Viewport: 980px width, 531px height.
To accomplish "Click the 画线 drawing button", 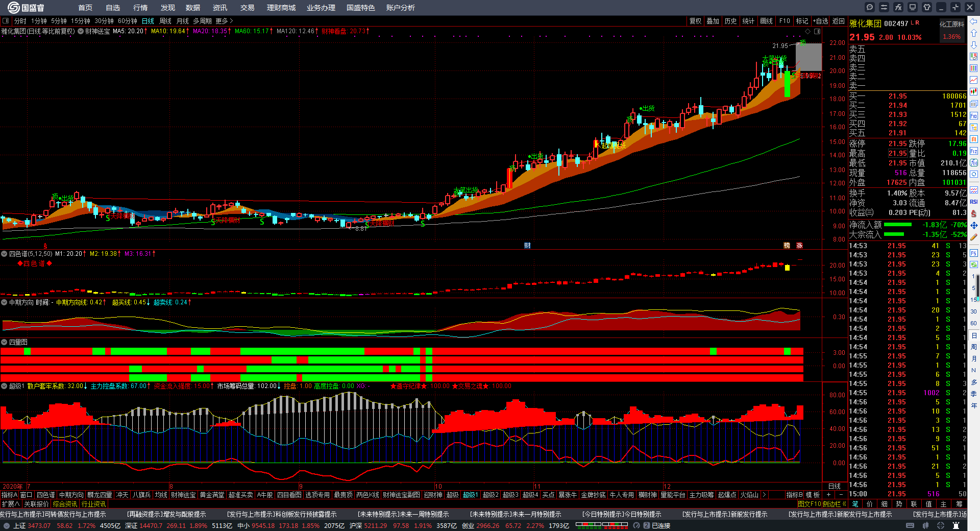I will 766,21.
